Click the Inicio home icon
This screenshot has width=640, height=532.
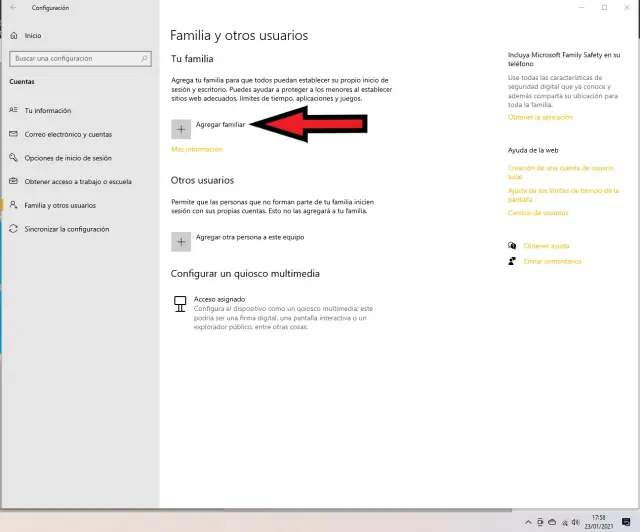[x=14, y=35]
